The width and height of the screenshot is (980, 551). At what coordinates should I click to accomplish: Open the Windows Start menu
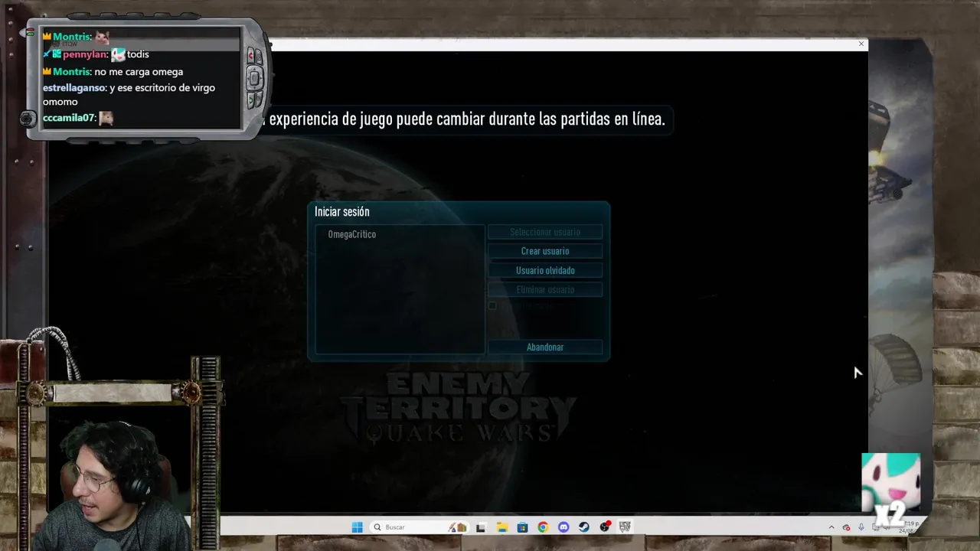pyautogui.click(x=357, y=527)
